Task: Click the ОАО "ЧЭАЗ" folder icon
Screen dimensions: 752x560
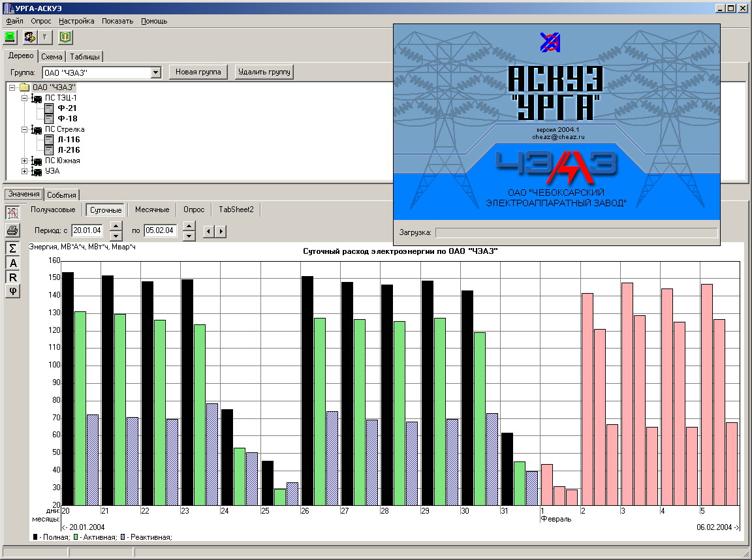Action: pos(24,87)
